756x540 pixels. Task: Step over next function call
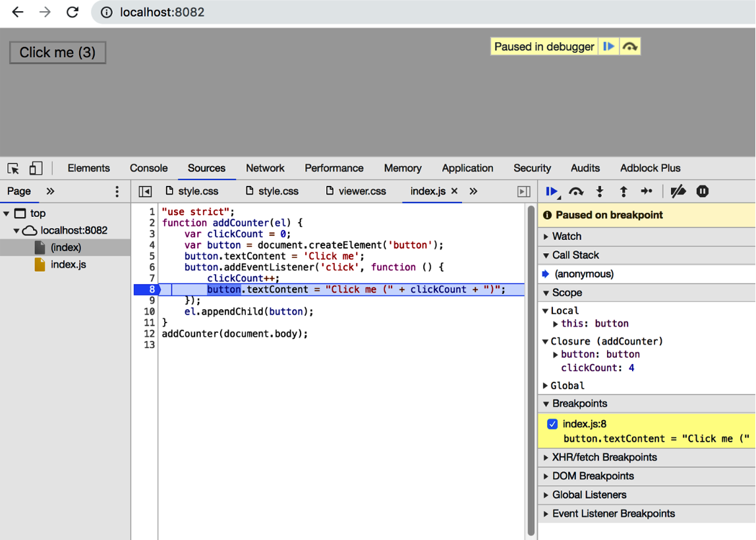575,191
